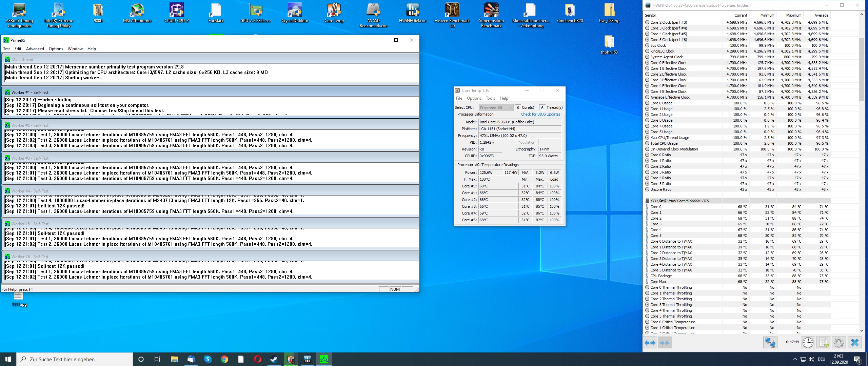Close HWiNFO sensors with blue X button
The width and height of the screenshot is (868, 366).
point(855,343)
